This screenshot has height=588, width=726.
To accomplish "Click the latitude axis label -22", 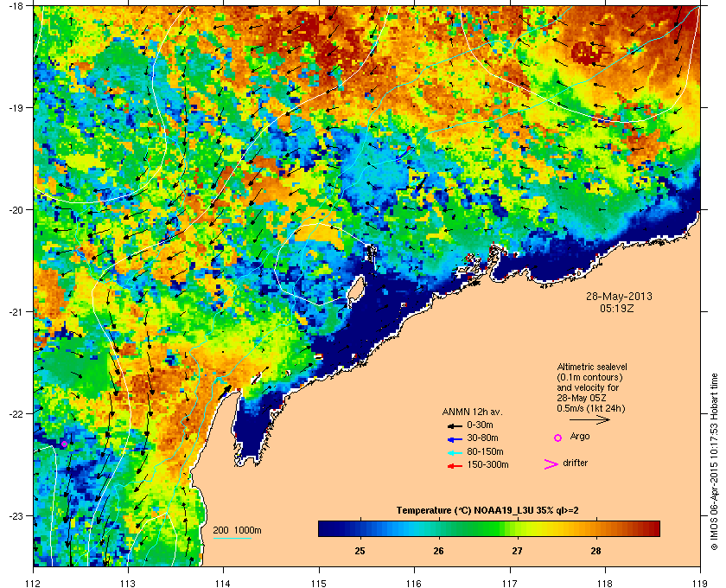I will (16, 414).
